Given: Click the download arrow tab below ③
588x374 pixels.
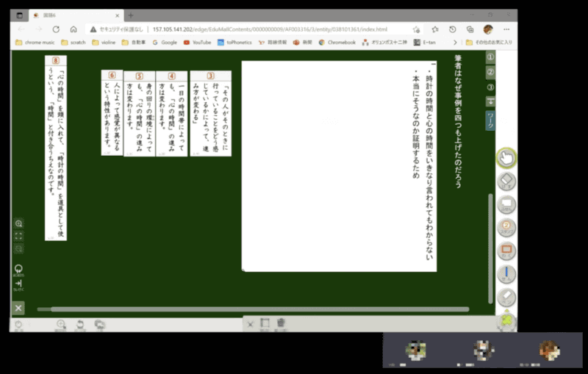Looking at the screenshot, I should click(490, 101).
